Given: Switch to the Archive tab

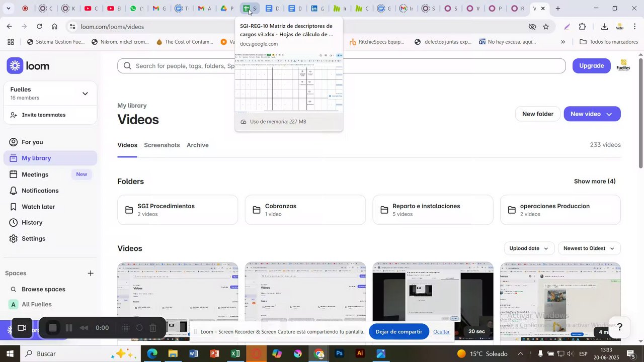Looking at the screenshot, I should click(x=198, y=145).
